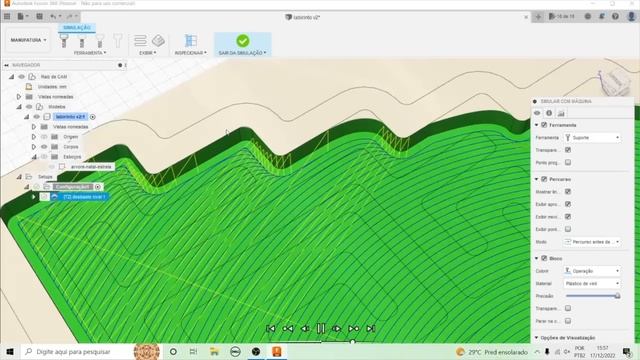Switch to the statistics tab in simulation panel
This screenshot has height=360, width=640.
[x=561, y=113]
